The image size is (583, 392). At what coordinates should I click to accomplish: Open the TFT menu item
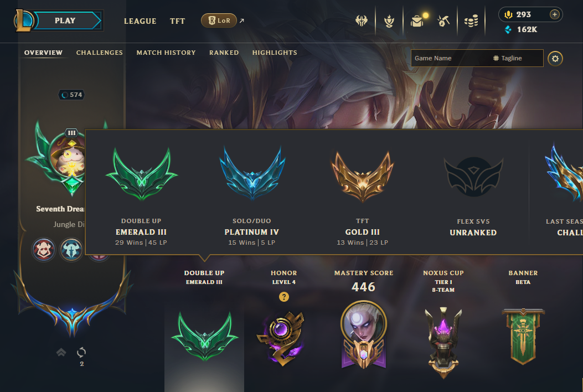tap(177, 21)
